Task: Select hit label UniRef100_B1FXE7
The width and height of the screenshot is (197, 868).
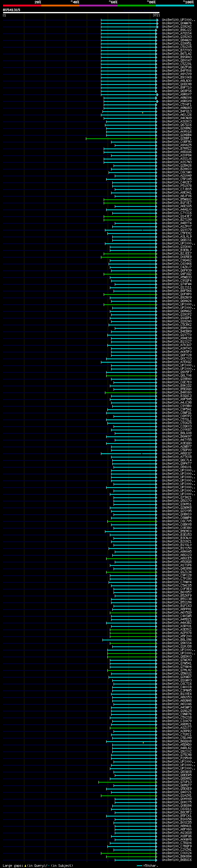Action: (177, 203)
